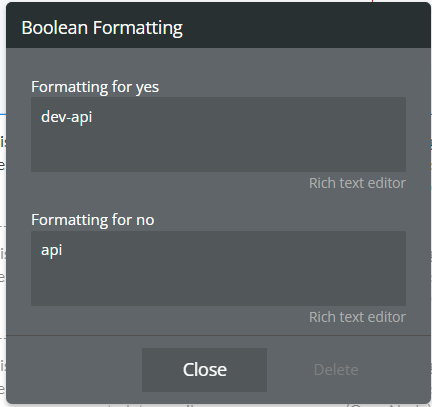Viewport: 432px width, 407px height.
Task: Focus the Formatting for no text box
Action: [218, 268]
